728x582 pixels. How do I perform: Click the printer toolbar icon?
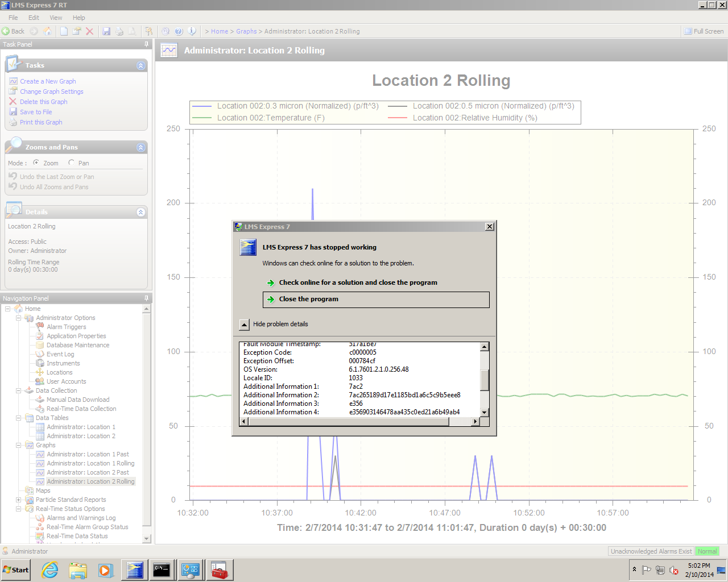coord(119,31)
